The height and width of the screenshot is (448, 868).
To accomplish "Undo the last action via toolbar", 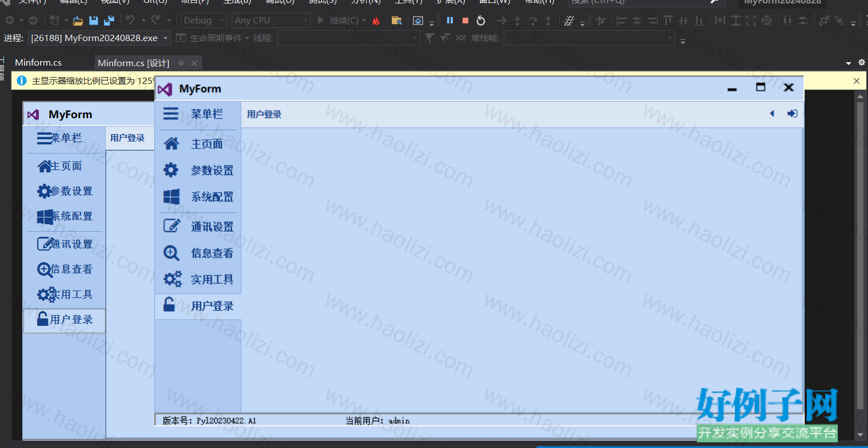I will coord(130,21).
